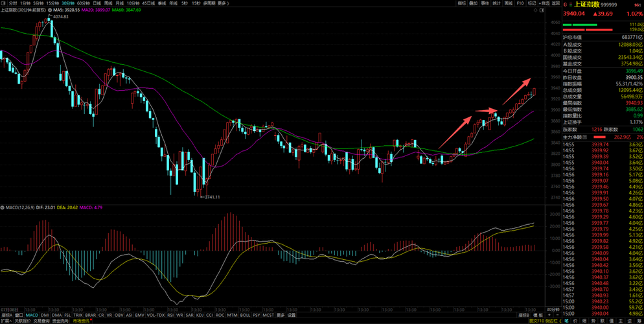The width and height of the screenshot is (644, 324).
Task: Select the 年线 yearly period
Action: tap(174, 3)
